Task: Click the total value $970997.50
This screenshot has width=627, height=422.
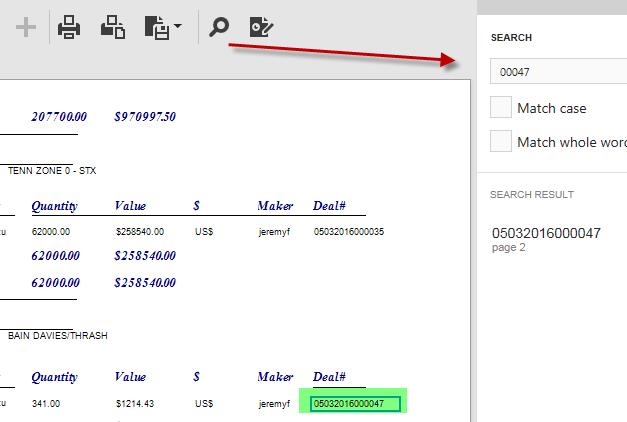Action: tap(145, 117)
